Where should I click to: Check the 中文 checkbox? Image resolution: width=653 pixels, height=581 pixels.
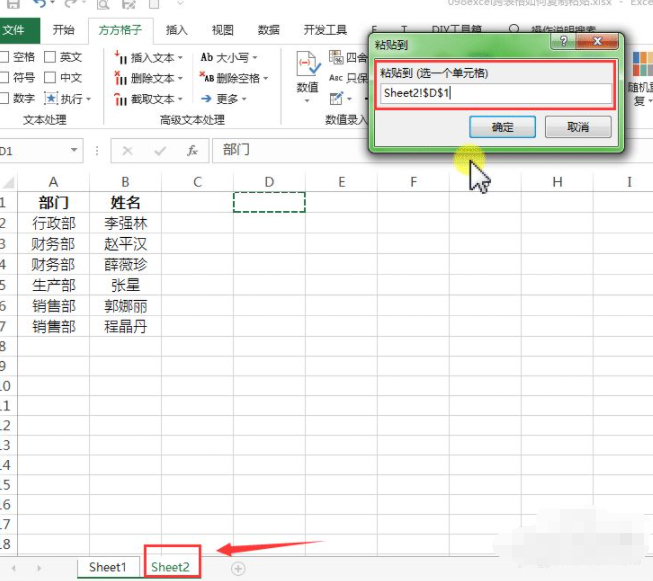(x=50, y=78)
